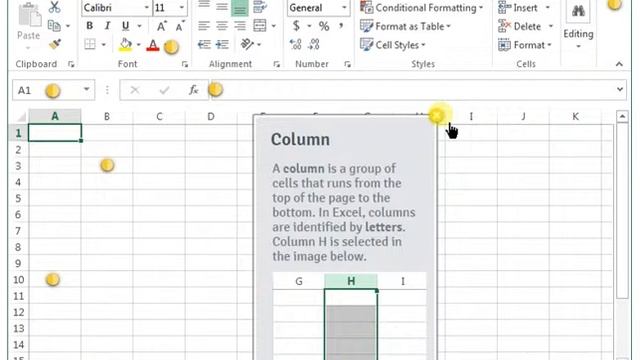
Task: Apply Comma Style format
Action: click(340, 26)
